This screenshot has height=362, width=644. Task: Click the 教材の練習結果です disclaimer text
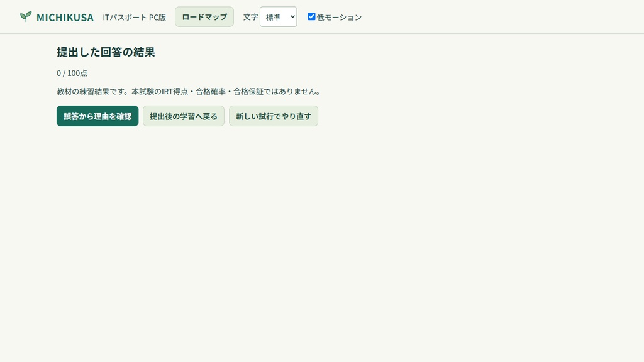coord(188,92)
